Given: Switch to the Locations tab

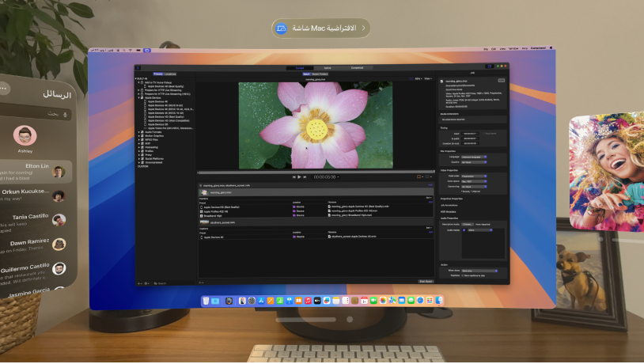Looking at the screenshot, I should point(171,74).
